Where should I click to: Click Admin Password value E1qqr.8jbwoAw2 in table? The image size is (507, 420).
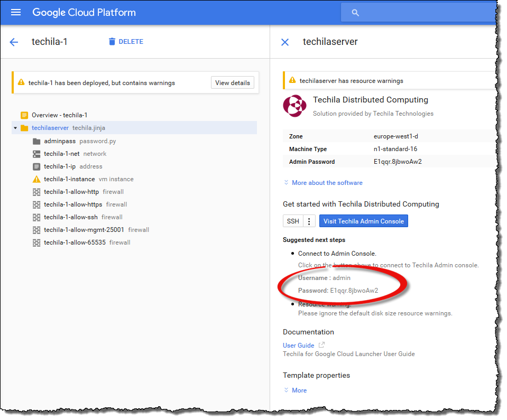(398, 162)
